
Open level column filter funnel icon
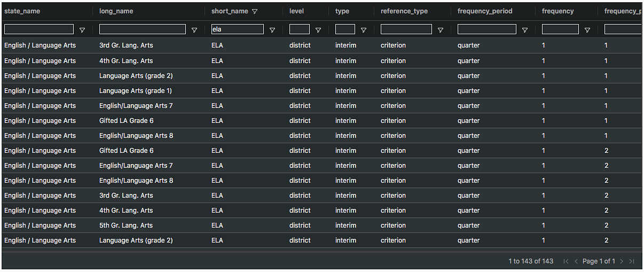click(318, 30)
